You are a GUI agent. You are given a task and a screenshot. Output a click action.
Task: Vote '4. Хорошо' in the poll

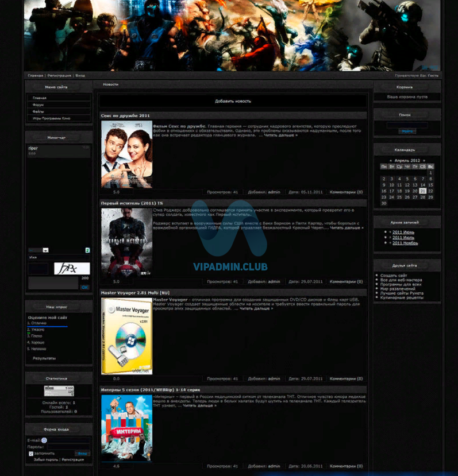[x=36, y=342]
